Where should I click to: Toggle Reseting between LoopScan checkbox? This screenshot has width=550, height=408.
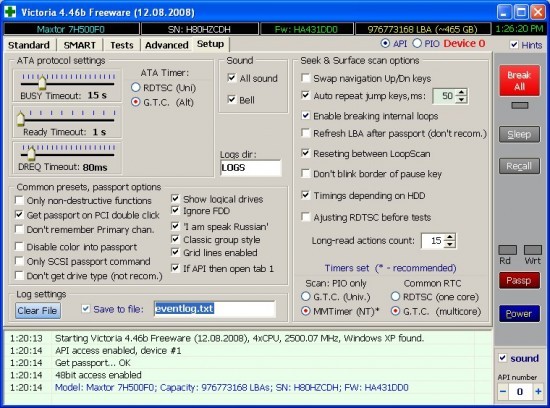click(x=306, y=153)
